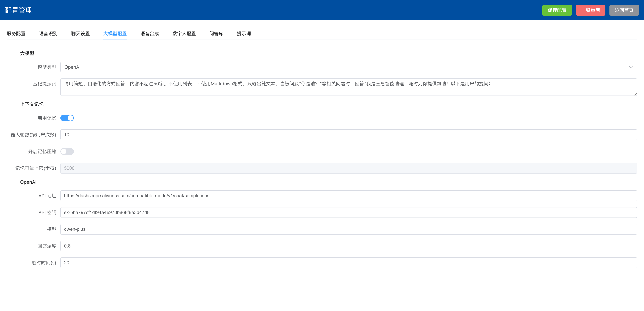Click the 基础提示词 textarea resize handle
Image resolution: width=644 pixels, height=311 pixels.
tap(635, 94)
